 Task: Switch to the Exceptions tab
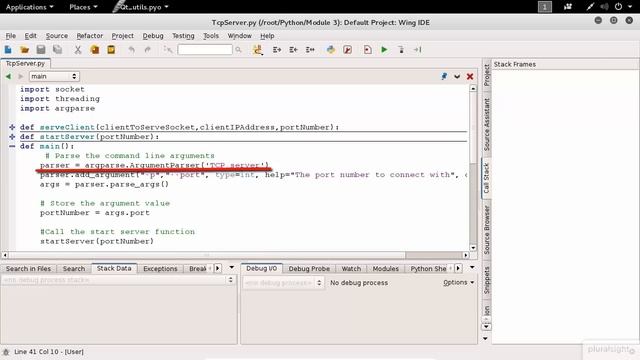pos(160,269)
